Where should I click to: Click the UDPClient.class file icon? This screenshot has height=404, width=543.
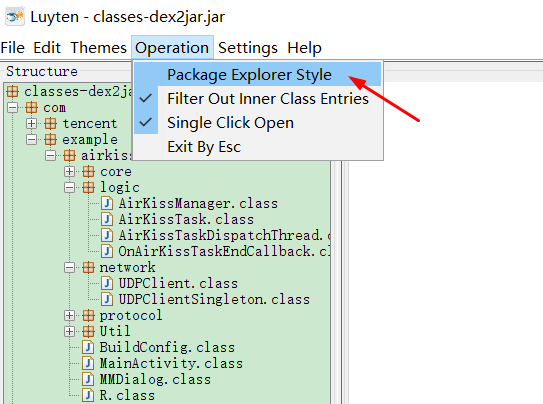107,283
